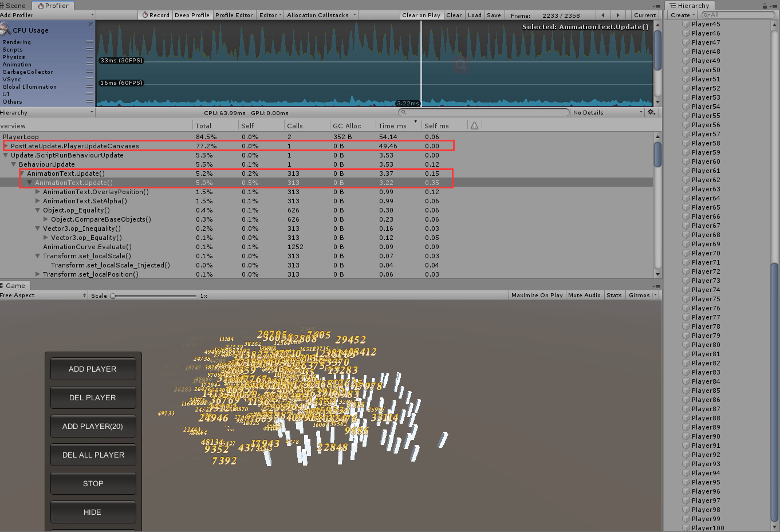Click the cube icon beside Player45

tap(686, 24)
